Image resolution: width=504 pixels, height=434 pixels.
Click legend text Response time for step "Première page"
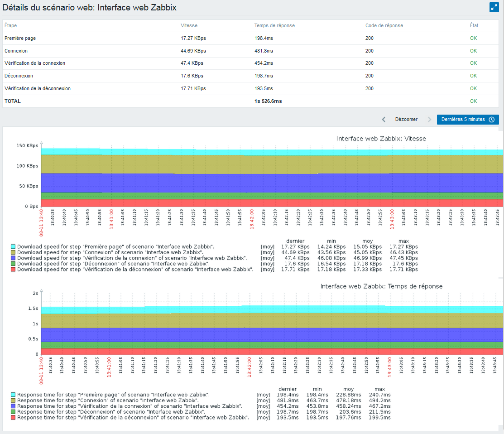[x=113, y=395]
